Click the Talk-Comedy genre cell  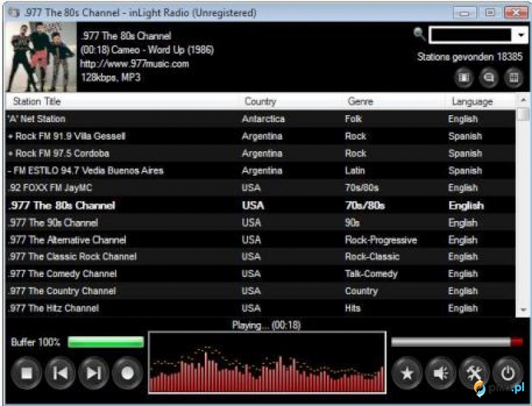click(x=371, y=274)
